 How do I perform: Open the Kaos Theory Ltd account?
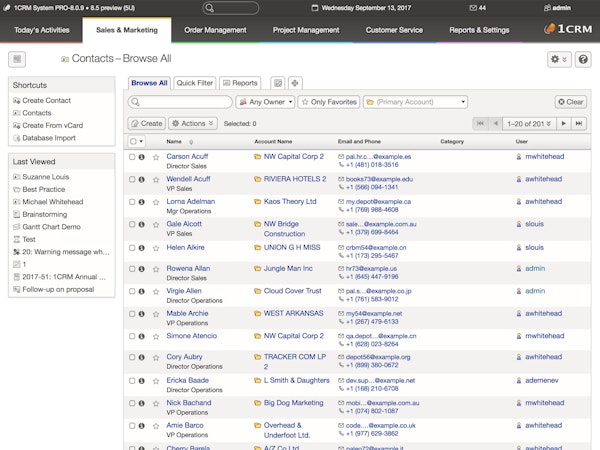(290, 201)
